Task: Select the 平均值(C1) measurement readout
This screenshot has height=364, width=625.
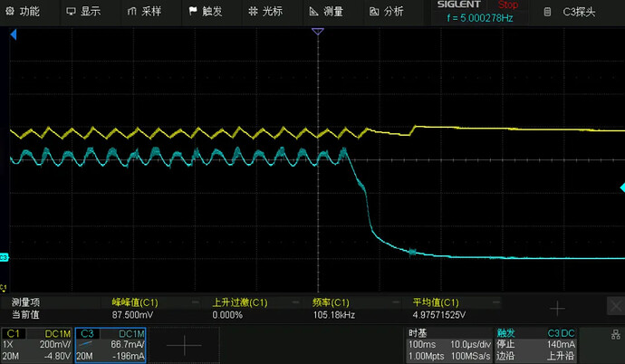Action: pos(438,309)
